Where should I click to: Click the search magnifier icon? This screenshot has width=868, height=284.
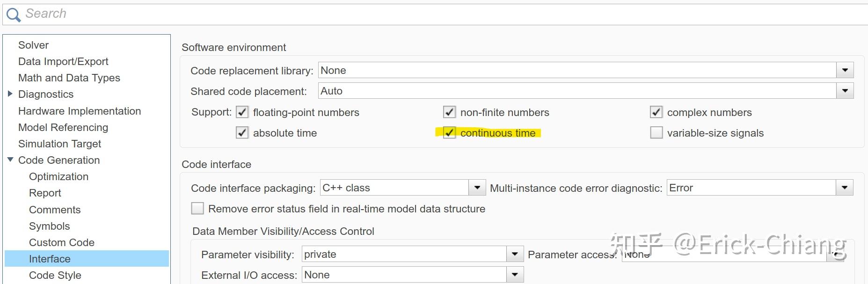click(x=13, y=15)
